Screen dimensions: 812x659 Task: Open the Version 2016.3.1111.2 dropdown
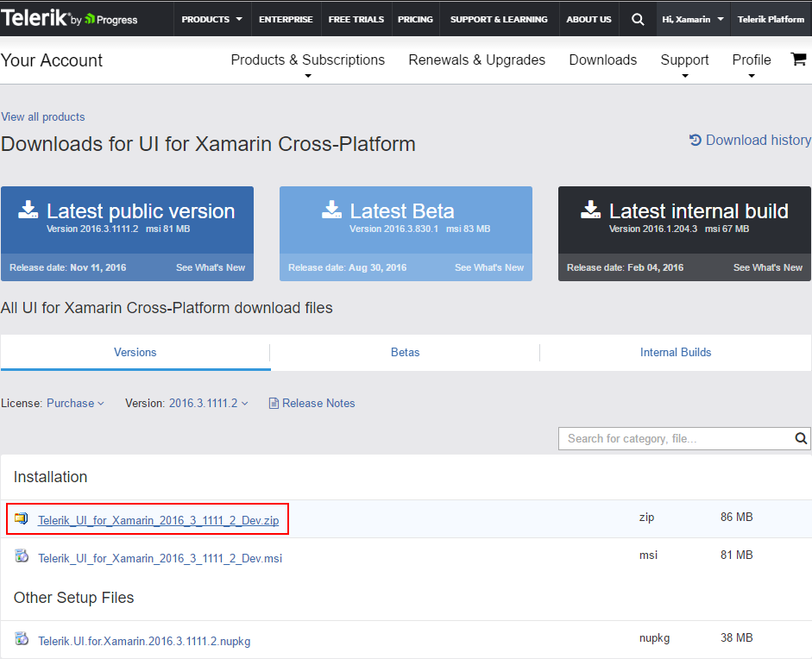209,404
